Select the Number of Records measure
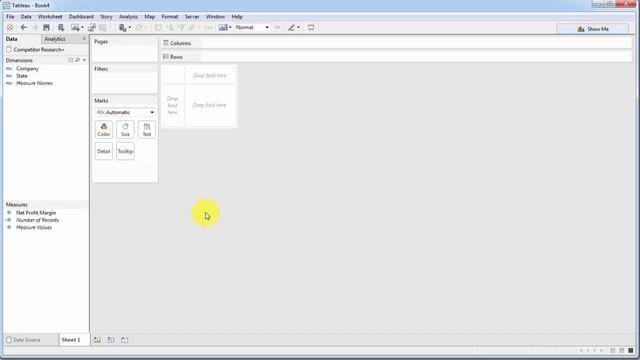The width and height of the screenshot is (640, 360). (x=38, y=220)
